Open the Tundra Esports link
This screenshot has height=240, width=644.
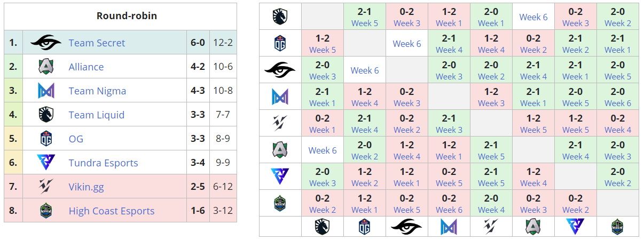coord(103,163)
